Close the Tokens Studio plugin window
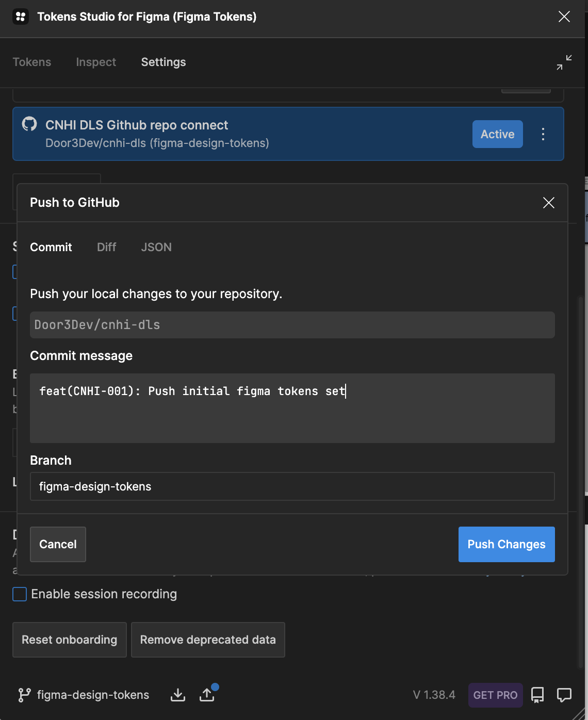588x720 pixels. (x=564, y=17)
